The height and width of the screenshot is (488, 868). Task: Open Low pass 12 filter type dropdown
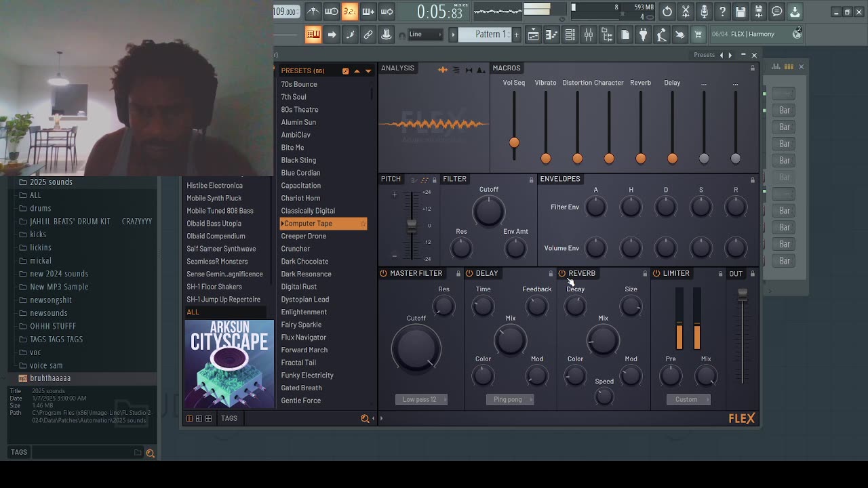coord(421,399)
